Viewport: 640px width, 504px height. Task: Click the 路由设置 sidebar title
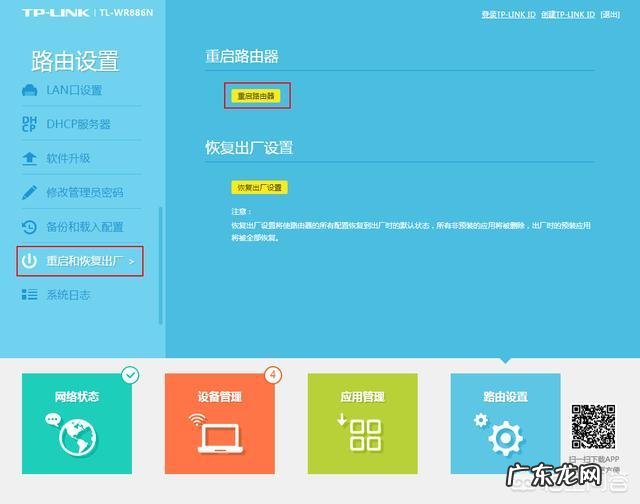click(75, 61)
